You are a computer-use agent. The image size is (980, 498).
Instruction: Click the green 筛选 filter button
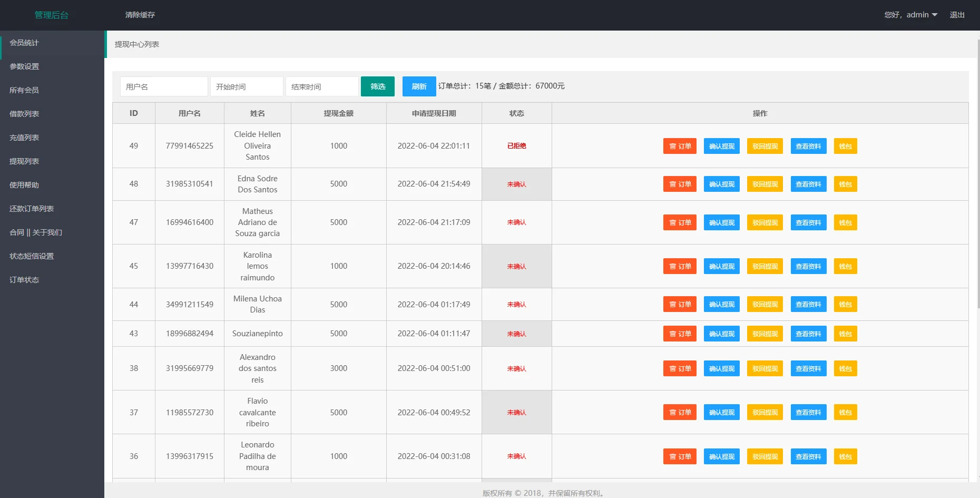377,86
